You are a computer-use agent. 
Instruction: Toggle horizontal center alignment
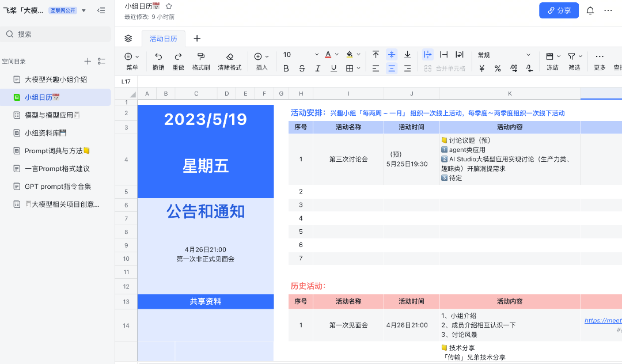[x=392, y=69]
